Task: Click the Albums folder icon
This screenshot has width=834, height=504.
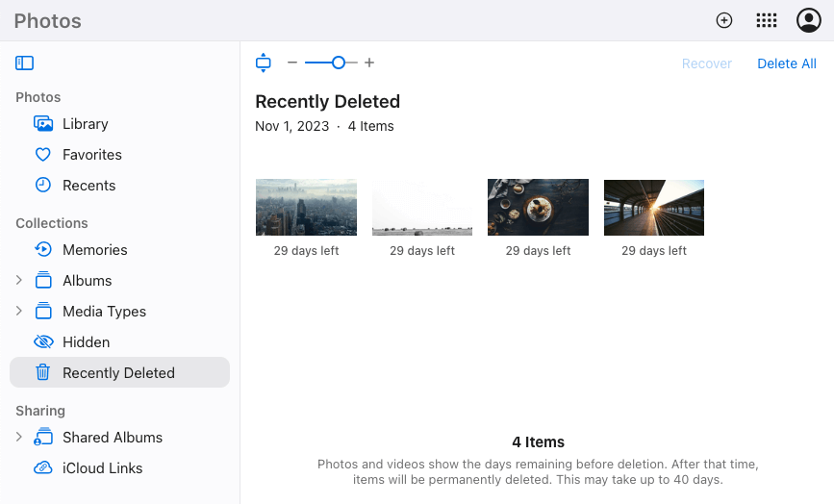Action: [43, 280]
